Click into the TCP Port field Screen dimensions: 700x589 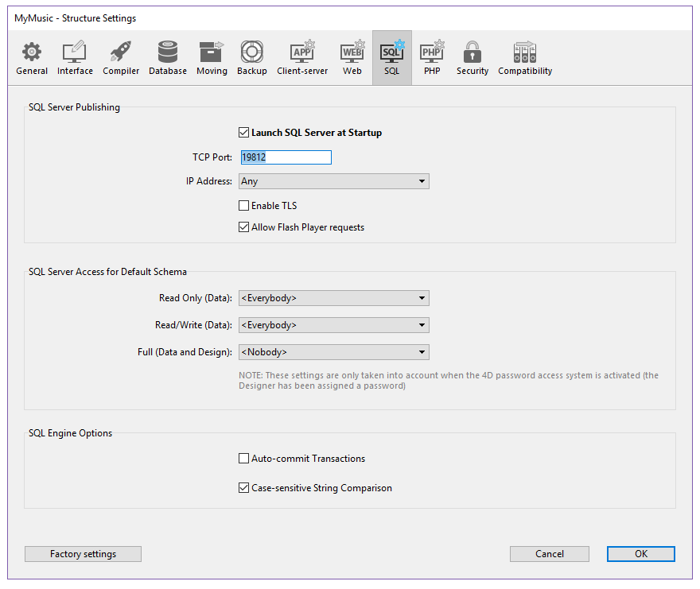coord(286,157)
